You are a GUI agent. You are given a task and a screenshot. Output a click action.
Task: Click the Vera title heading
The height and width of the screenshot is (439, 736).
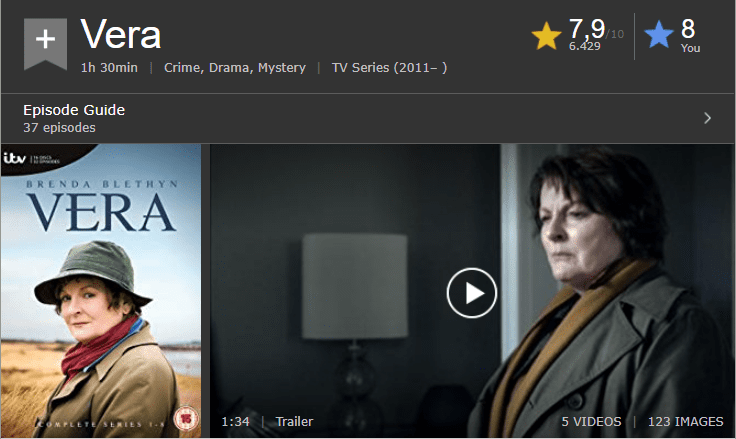[x=121, y=34]
